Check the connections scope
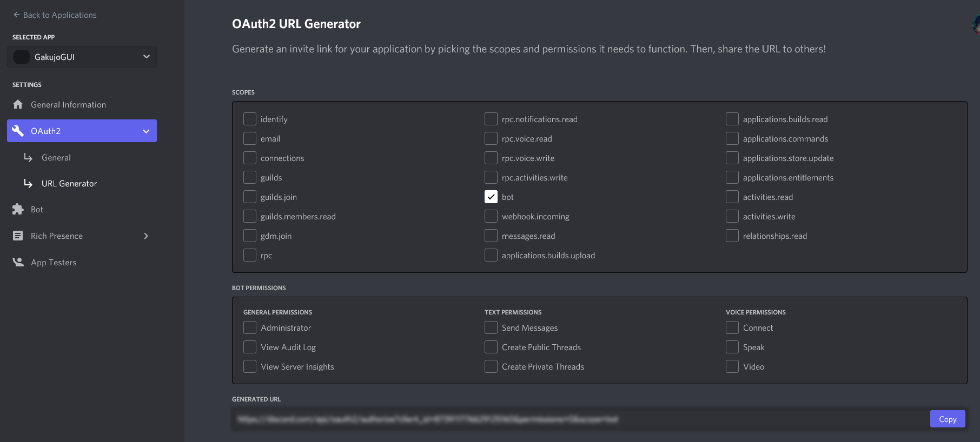980x442 pixels. click(250, 158)
